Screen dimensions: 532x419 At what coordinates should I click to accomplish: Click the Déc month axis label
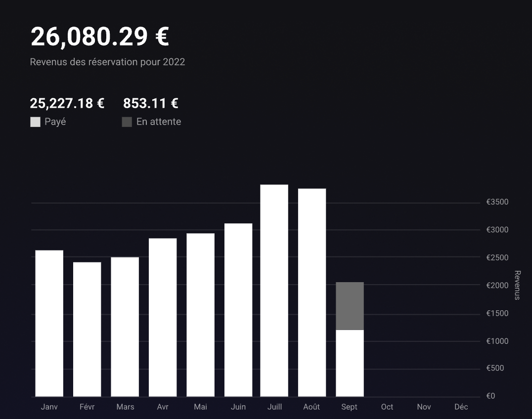(x=461, y=407)
